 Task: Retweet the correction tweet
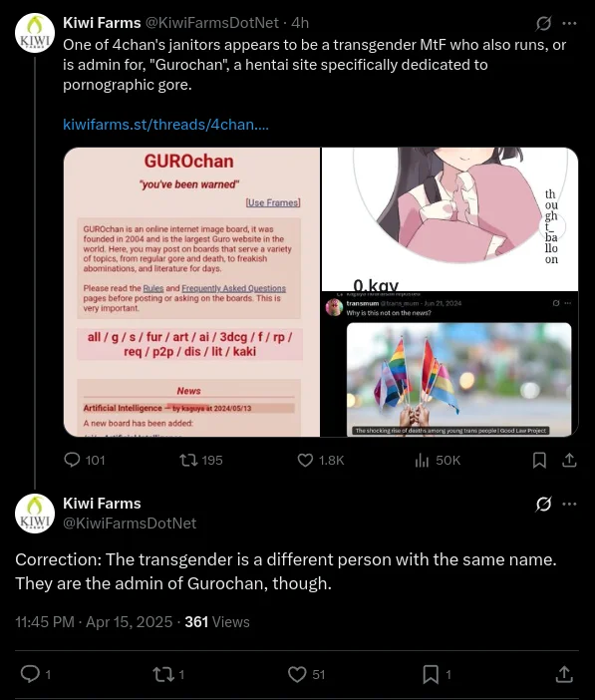pos(162,674)
